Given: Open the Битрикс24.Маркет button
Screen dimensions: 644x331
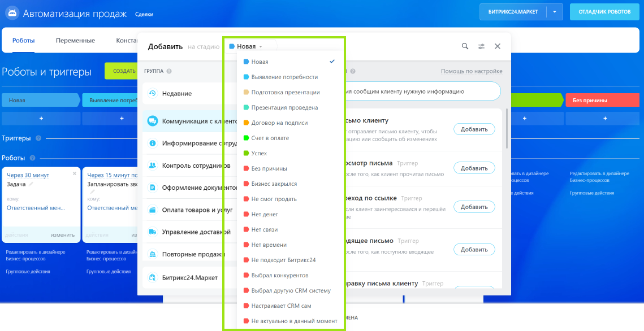Looking at the screenshot, I should [x=513, y=12].
